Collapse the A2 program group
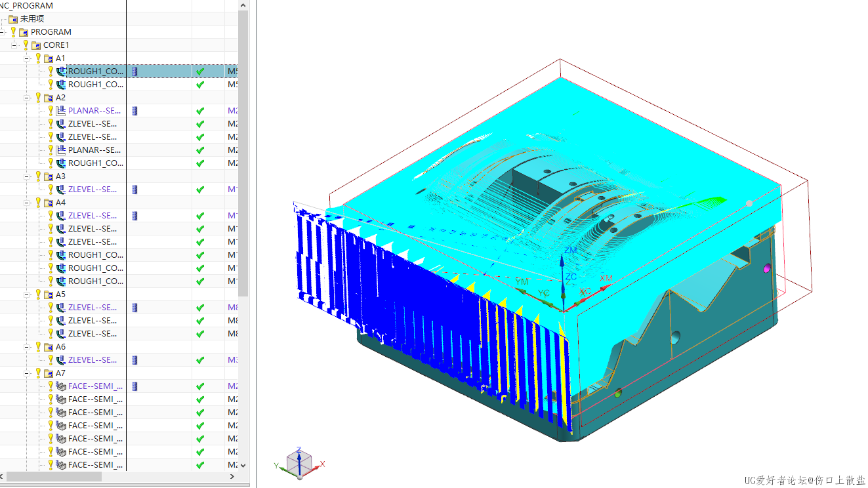The image size is (868, 488). click(27, 98)
